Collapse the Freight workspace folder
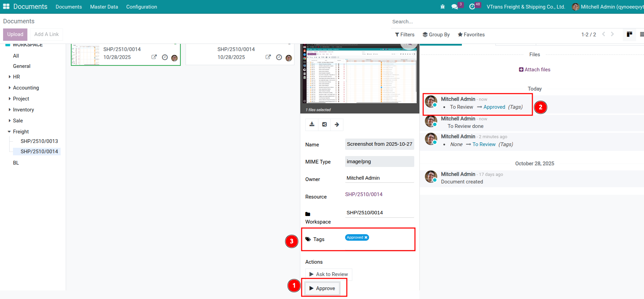 9,132
